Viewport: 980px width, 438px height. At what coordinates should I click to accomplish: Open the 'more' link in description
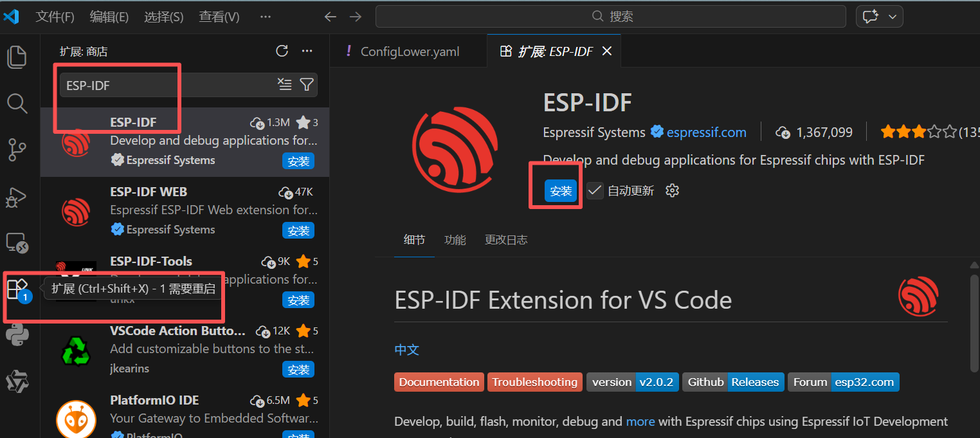[x=640, y=422]
